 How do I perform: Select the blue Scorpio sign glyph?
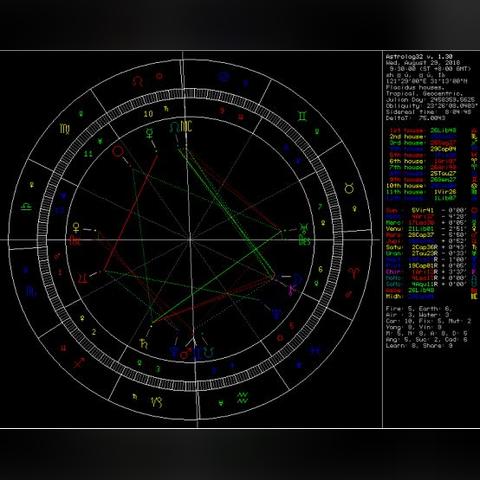[31, 291]
